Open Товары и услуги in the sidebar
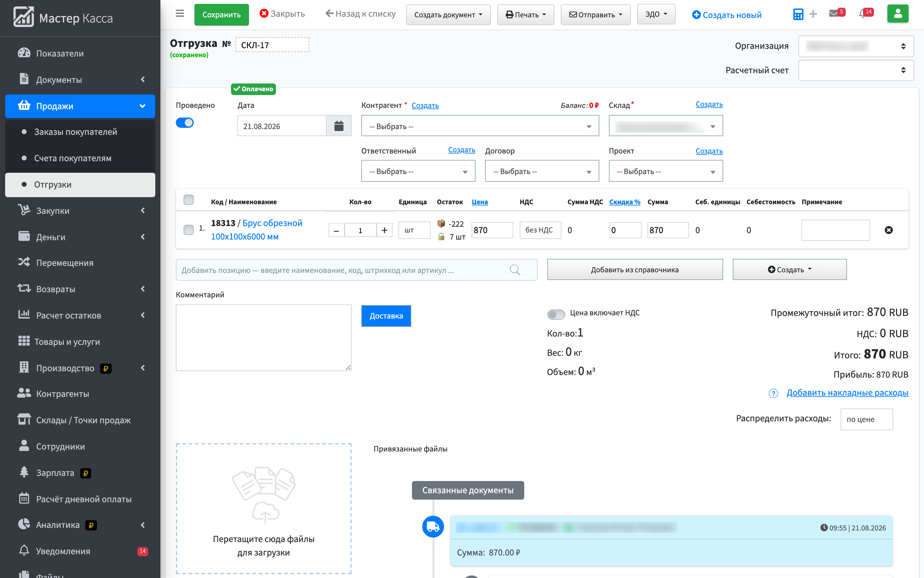The height and width of the screenshot is (578, 924). click(x=80, y=341)
